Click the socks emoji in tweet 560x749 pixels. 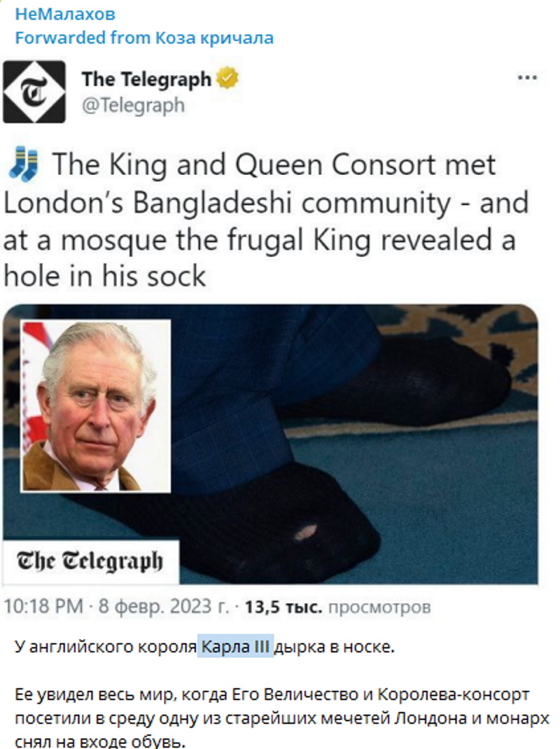24,164
